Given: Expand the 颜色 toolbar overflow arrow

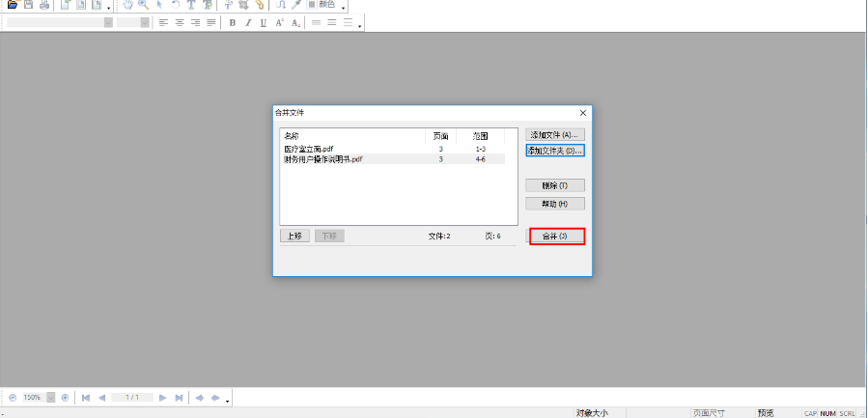Looking at the screenshot, I should pyautogui.click(x=344, y=8).
